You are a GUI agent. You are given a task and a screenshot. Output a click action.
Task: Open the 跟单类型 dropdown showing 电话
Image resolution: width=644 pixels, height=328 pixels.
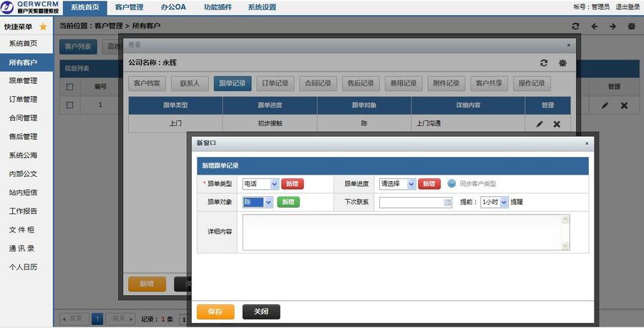coord(260,184)
